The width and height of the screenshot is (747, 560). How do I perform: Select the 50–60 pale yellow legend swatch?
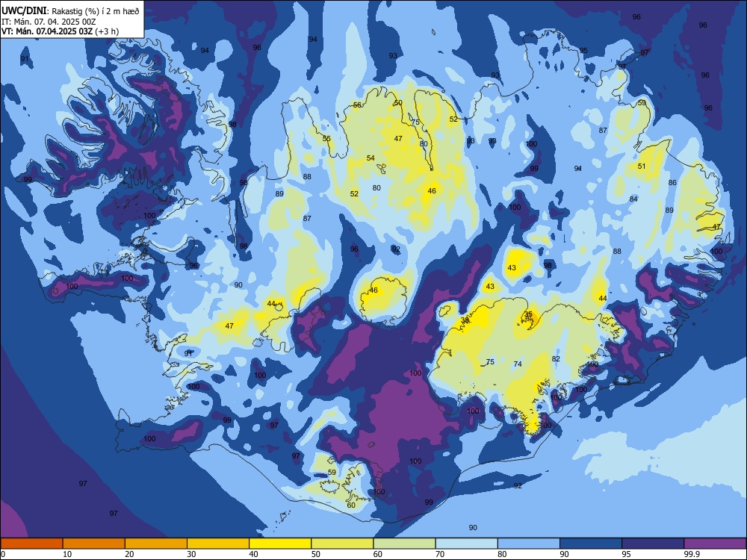pos(342,544)
